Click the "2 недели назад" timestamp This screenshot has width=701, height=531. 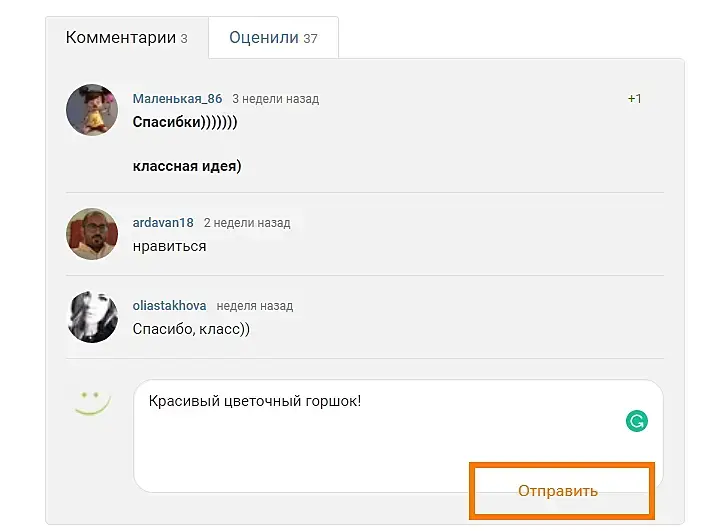tap(247, 223)
